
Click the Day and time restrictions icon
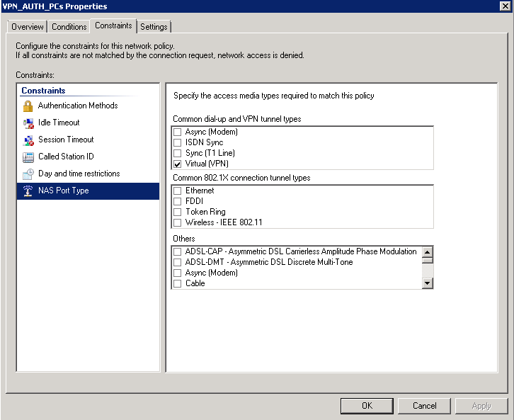point(28,174)
